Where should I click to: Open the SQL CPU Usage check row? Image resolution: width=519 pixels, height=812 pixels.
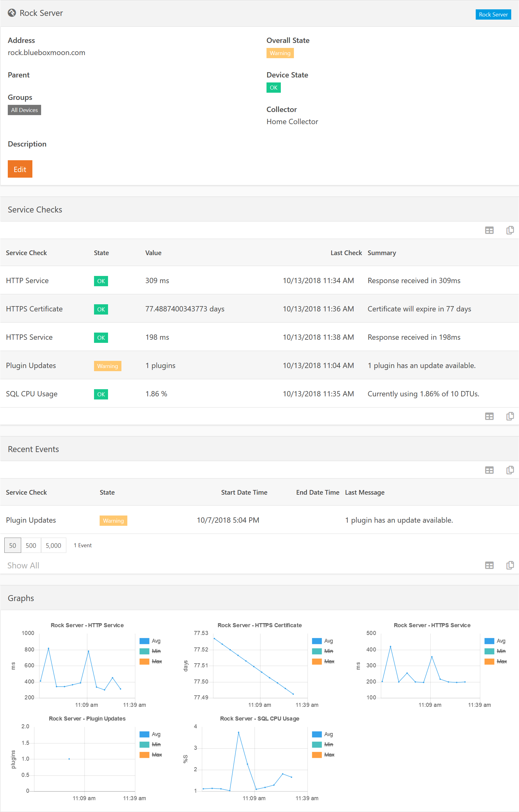(259, 394)
